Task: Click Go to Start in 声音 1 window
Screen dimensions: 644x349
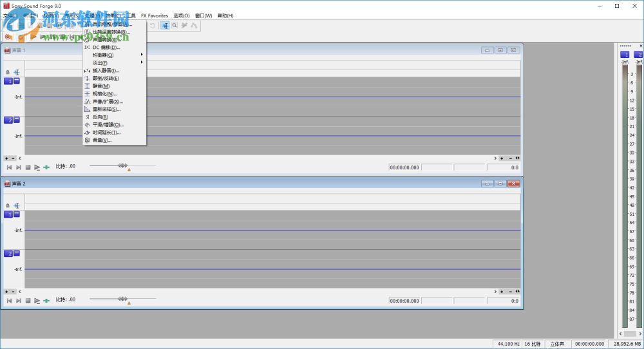Action: click(9, 167)
